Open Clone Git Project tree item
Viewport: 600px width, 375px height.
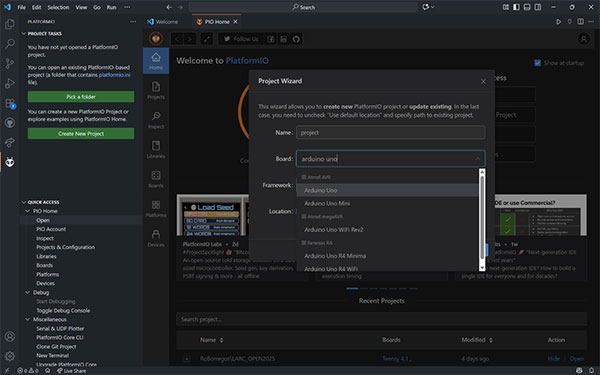click(x=56, y=346)
